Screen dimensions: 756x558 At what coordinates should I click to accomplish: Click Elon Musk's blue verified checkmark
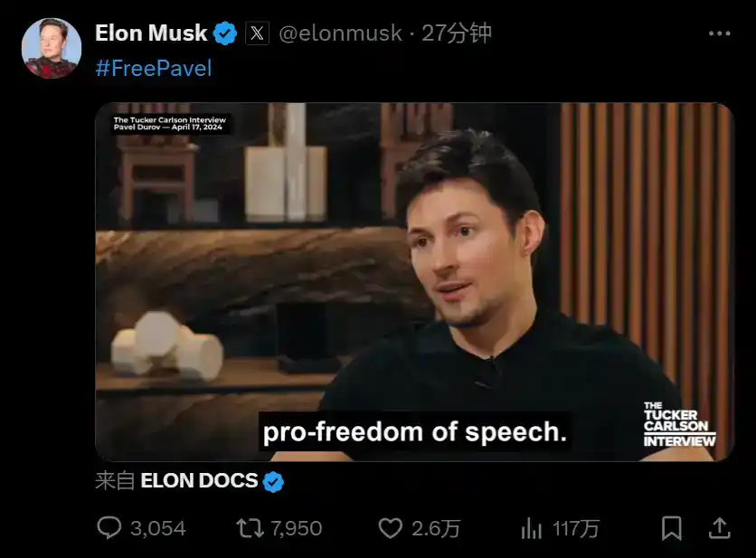click(224, 33)
